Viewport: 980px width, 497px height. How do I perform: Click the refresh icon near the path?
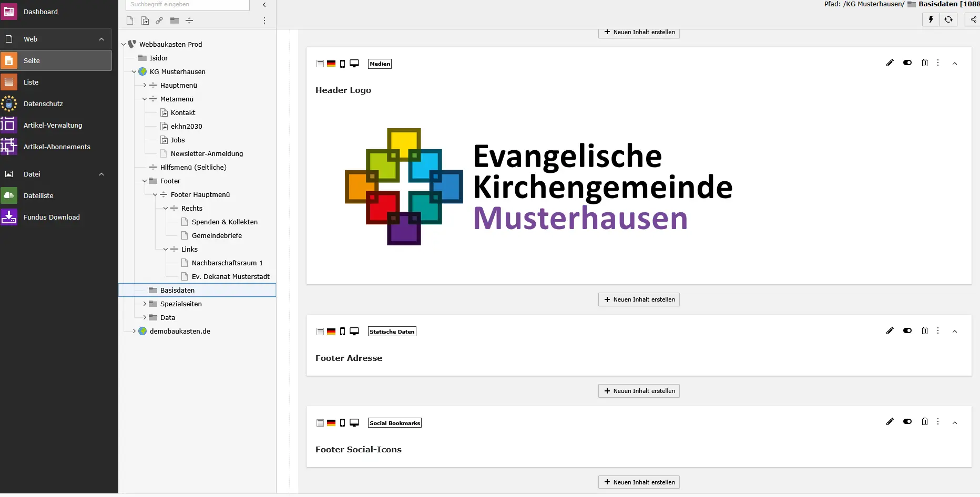949,19
